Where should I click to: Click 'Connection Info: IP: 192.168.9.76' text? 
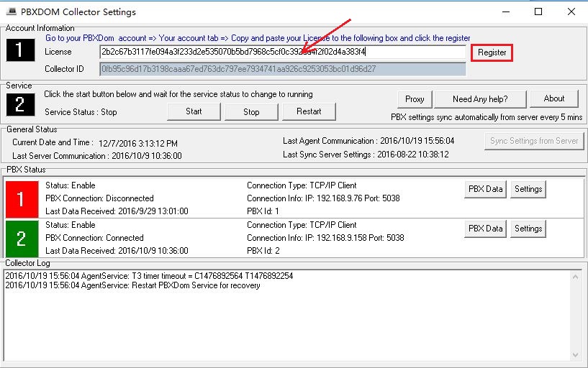tap(323, 198)
